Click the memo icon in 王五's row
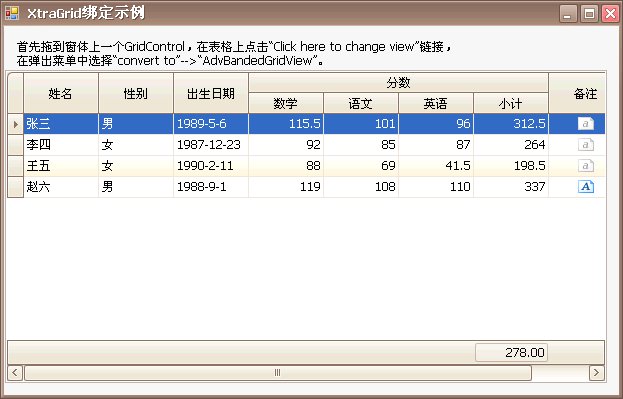 click(x=586, y=166)
